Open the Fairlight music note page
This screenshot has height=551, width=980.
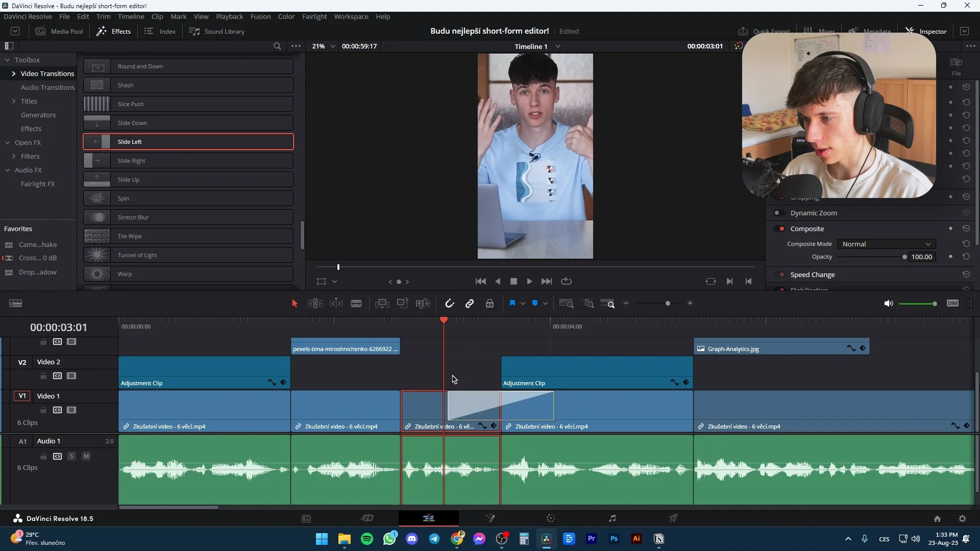click(612, 518)
